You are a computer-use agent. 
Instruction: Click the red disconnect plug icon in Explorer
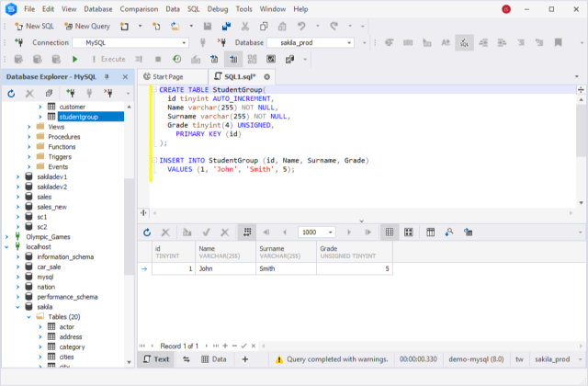click(x=108, y=93)
